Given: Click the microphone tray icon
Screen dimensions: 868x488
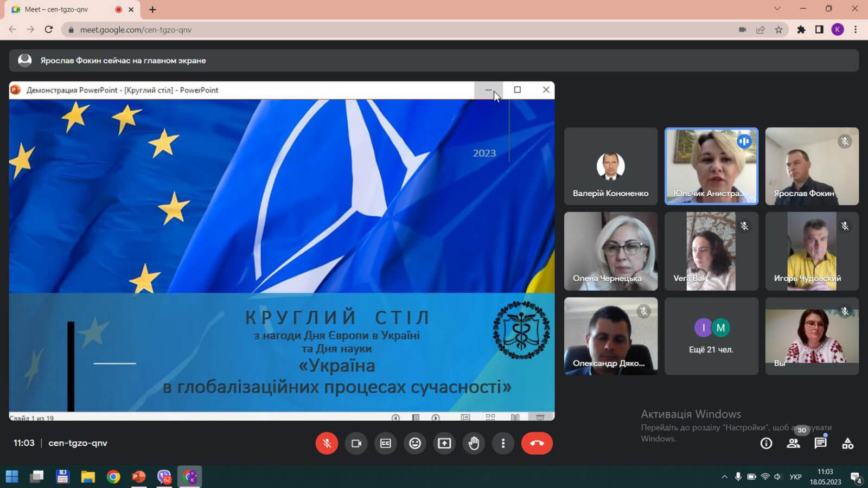Looking at the screenshot, I should (x=738, y=477).
